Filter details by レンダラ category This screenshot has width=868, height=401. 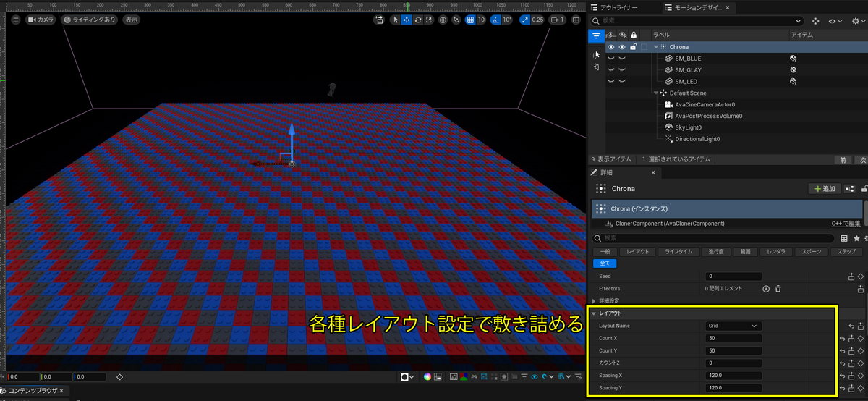(x=775, y=251)
